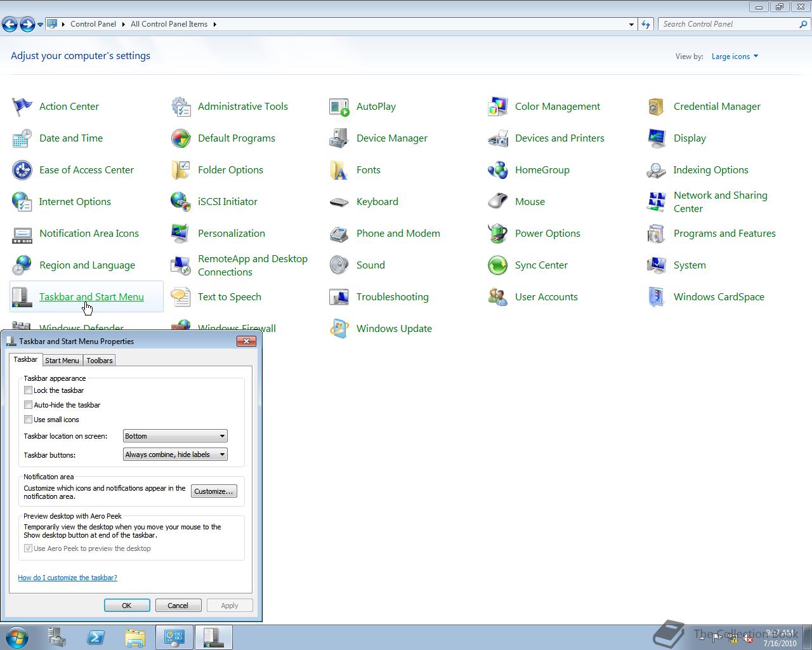812x650 pixels.
Task: Open the Display monitor icon
Action: pyautogui.click(x=657, y=138)
